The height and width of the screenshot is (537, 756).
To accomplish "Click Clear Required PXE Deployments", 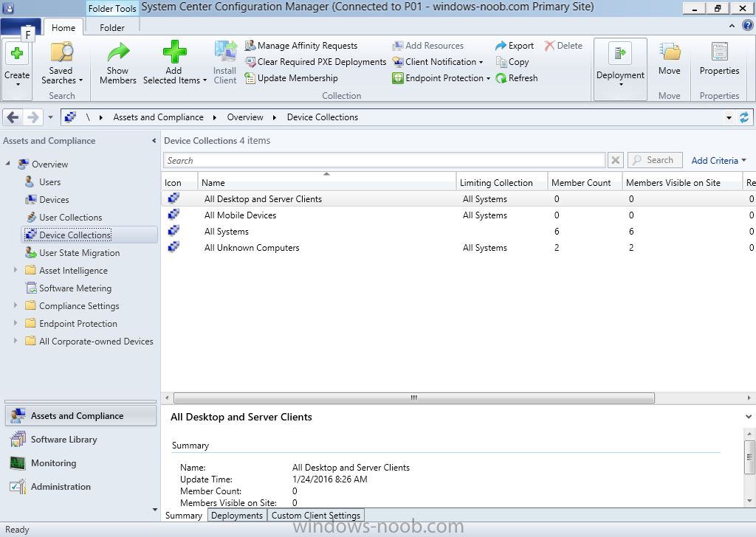I will pyautogui.click(x=315, y=62).
